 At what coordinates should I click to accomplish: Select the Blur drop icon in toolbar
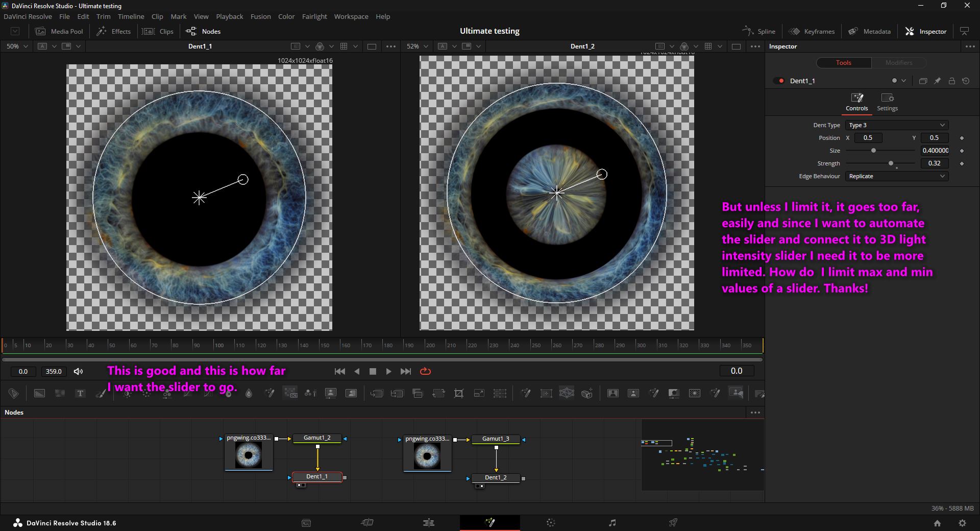[249, 393]
